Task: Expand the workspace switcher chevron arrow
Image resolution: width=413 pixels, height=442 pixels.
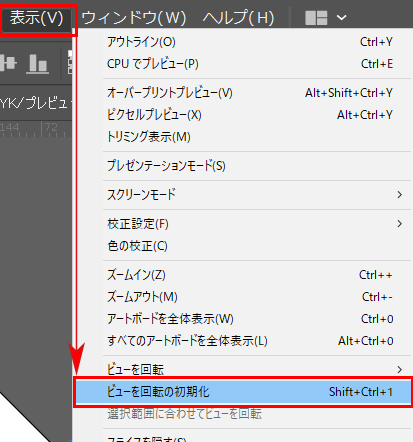Action: (342, 17)
